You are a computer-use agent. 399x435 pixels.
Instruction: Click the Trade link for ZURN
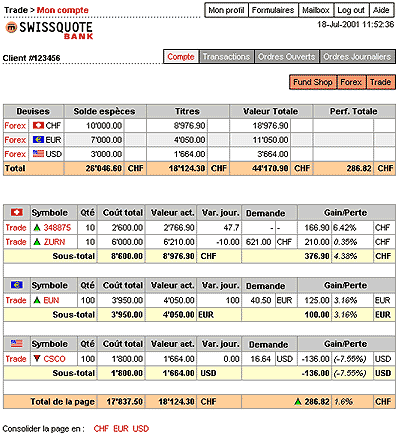tap(16, 242)
